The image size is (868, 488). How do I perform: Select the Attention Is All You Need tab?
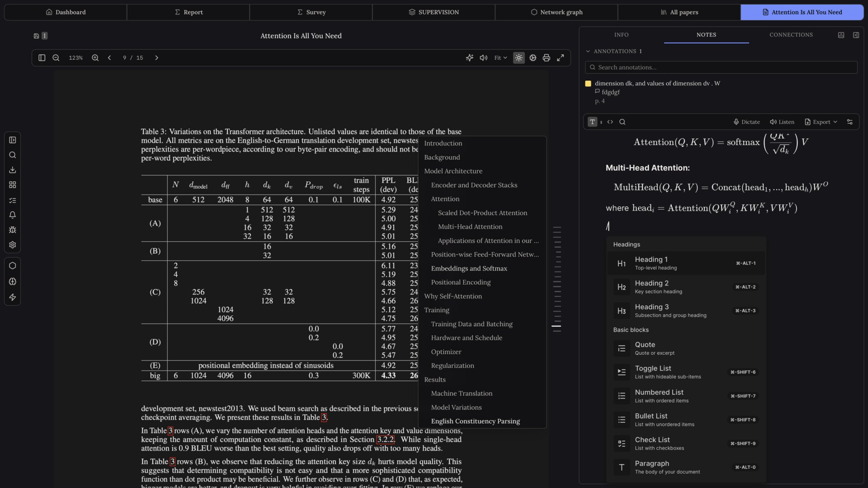pos(802,12)
